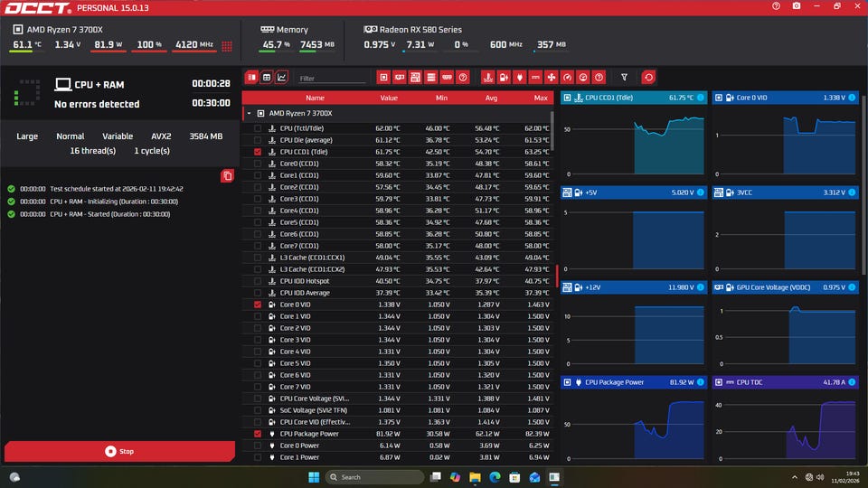Uncheck the CPU Package Power checkbox

coord(258,434)
